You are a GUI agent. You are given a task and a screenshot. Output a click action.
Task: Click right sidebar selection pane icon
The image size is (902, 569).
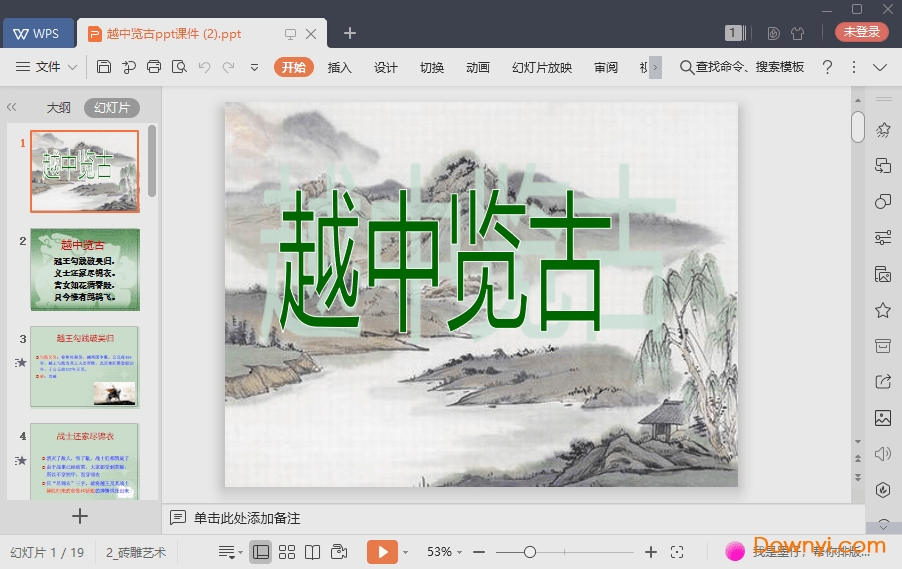tap(883, 166)
